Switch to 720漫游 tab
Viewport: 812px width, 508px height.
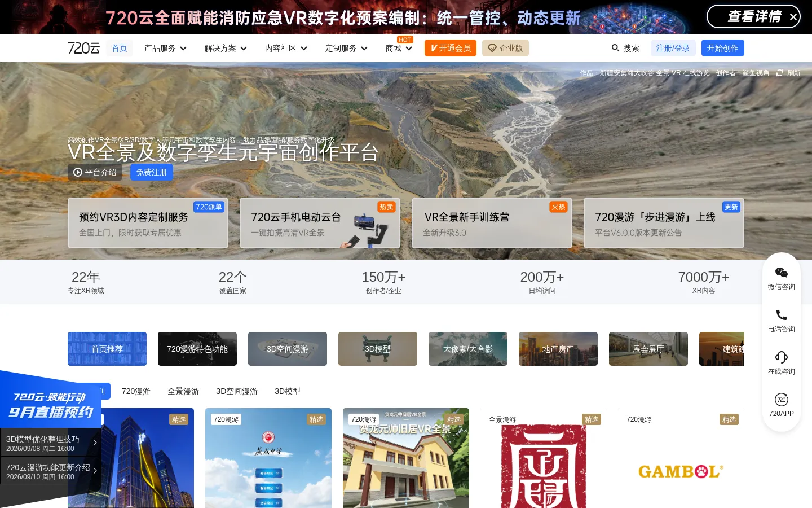136,391
